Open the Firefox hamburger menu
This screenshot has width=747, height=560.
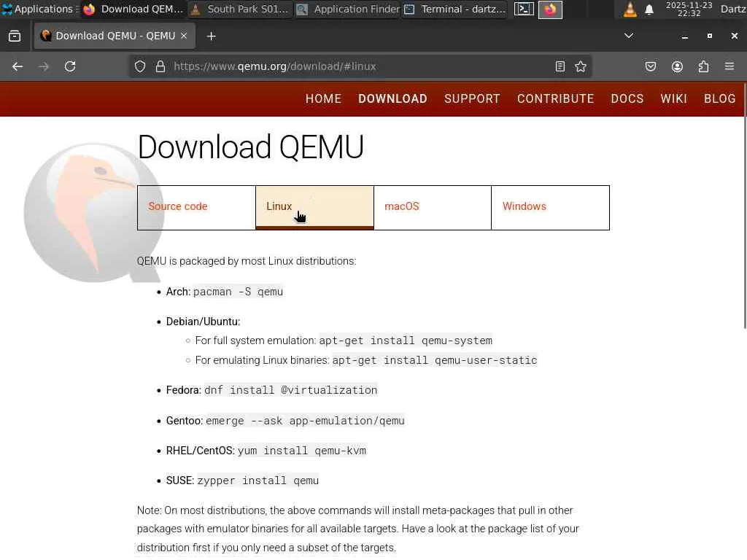pos(729,66)
